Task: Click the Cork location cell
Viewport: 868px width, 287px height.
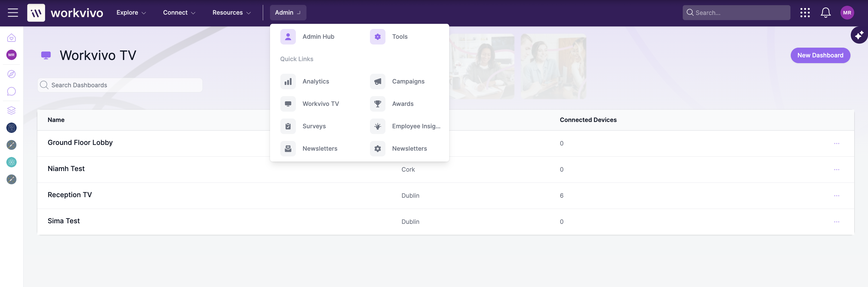Action: point(408,169)
